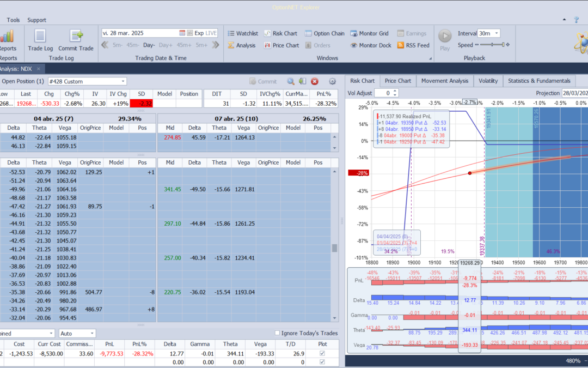Image resolution: width=588 pixels, height=368 pixels.
Task: Step forward with the double right arrow
Action: [215, 45]
